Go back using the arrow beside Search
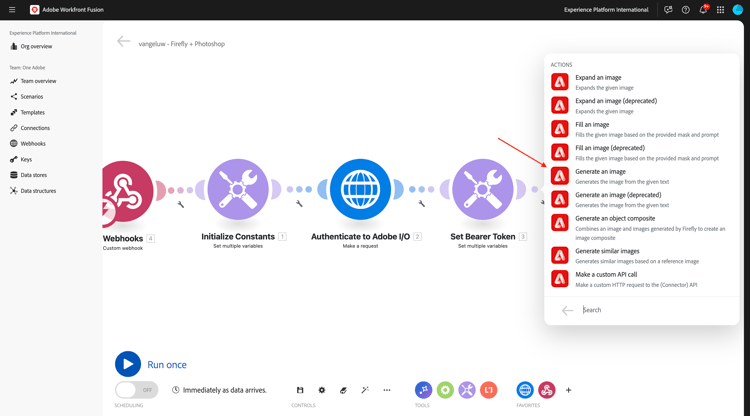Image resolution: width=750 pixels, height=416 pixels. (567, 310)
